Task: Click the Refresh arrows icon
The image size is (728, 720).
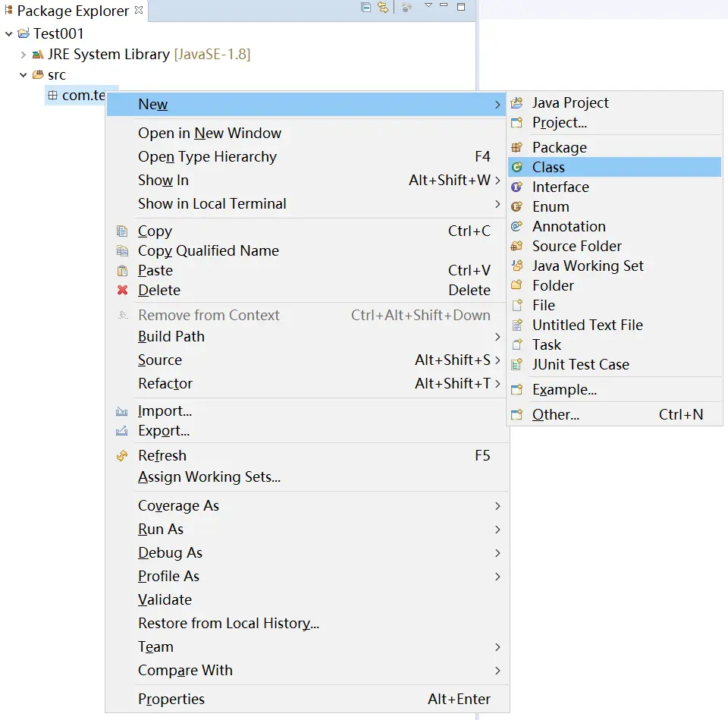Action: tap(122, 456)
